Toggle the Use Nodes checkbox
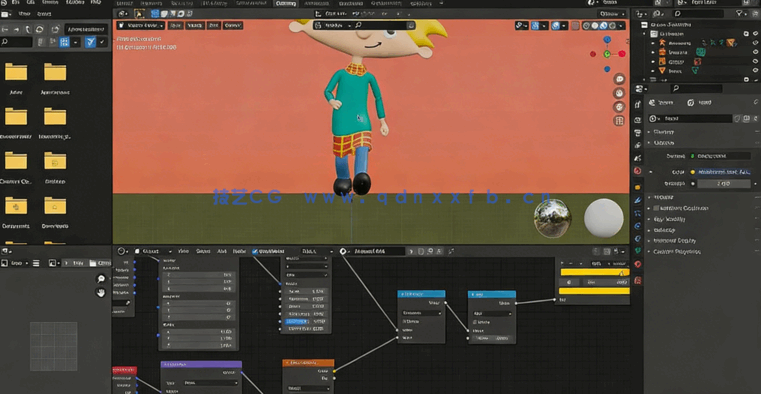This screenshot has width=761, height=394. (x=255, y=251)
